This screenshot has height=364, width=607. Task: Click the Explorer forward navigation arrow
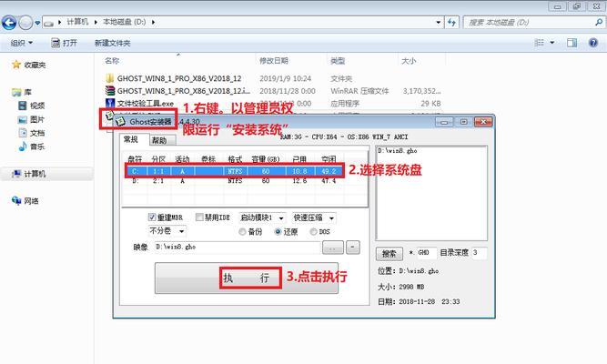pyautogui.click(x=25, y=23)
